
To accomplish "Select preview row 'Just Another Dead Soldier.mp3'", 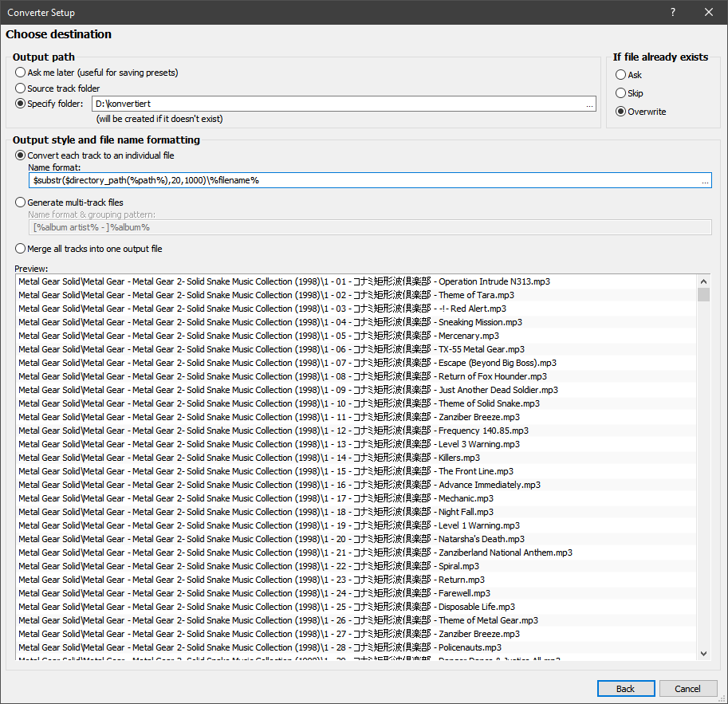I will click(356, 390).
